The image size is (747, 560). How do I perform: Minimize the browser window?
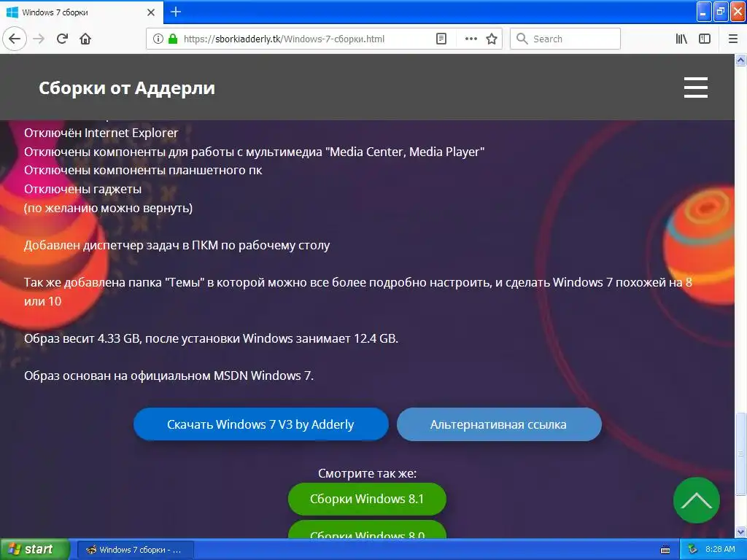pos(704,12)
